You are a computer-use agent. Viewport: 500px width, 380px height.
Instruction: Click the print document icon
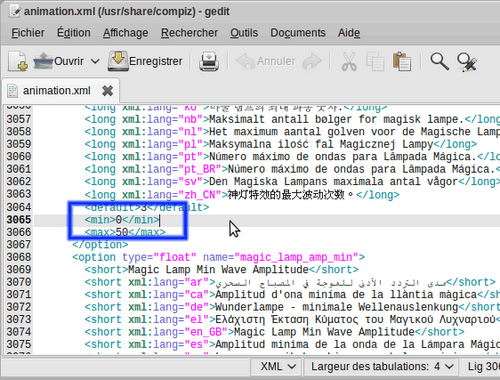pyautogui.click(x=209, y=61)
